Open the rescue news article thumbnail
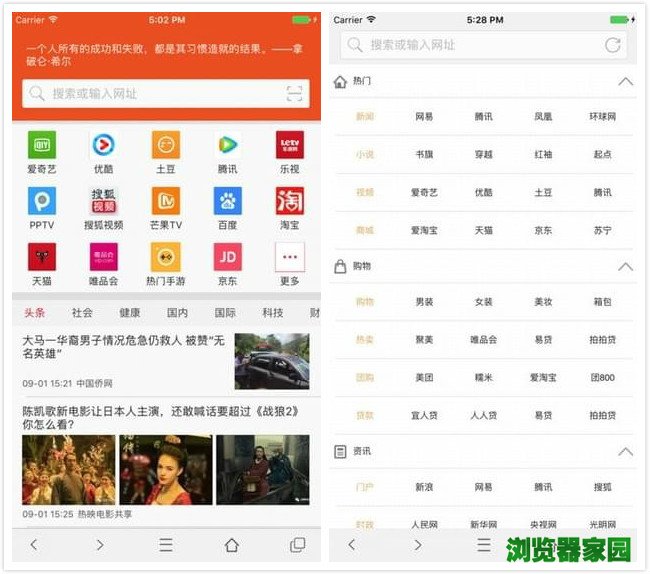 272,361
